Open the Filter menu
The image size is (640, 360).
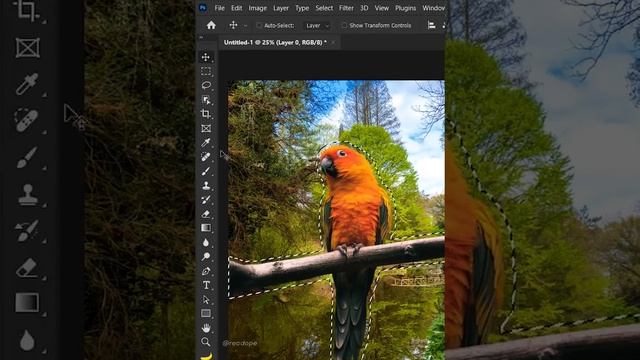(x=346, y=8)
